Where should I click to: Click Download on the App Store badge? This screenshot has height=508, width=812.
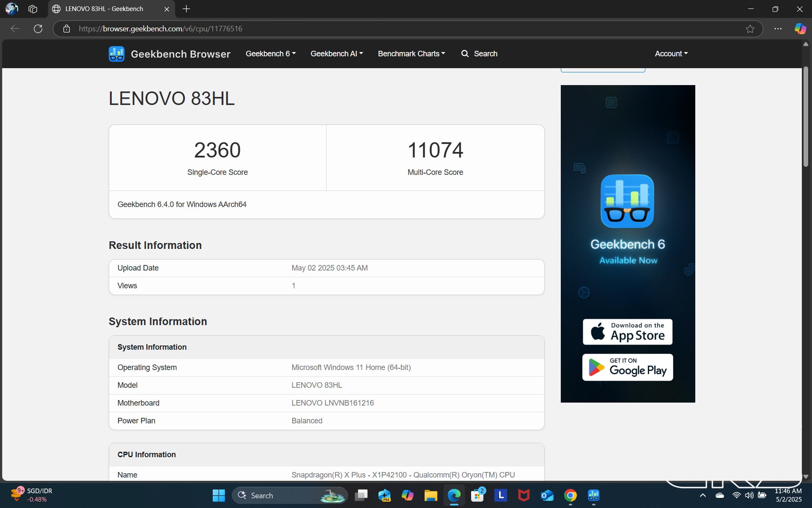tap(628, 332)
